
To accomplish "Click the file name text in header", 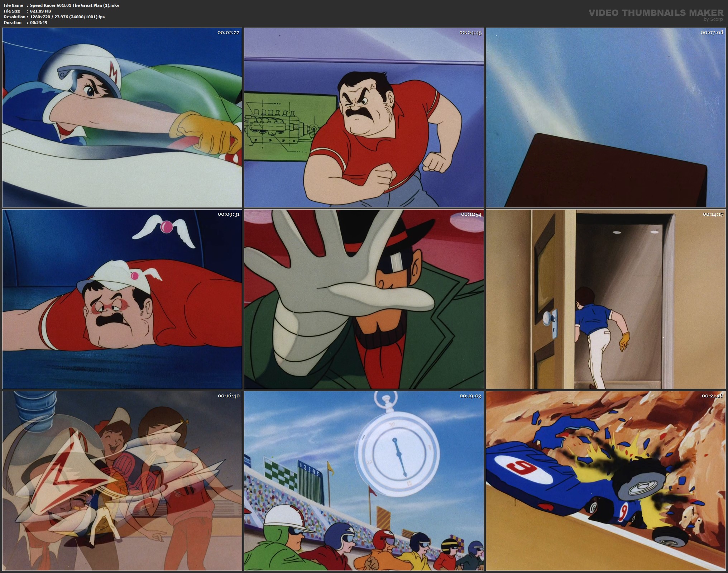I will pyautogui.click(x=75, y=5).
